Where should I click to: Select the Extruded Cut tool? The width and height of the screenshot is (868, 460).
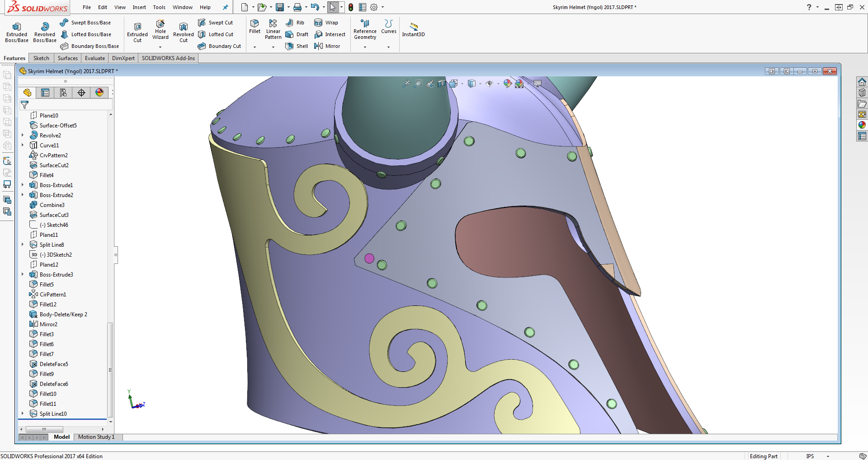pos(137,32)
